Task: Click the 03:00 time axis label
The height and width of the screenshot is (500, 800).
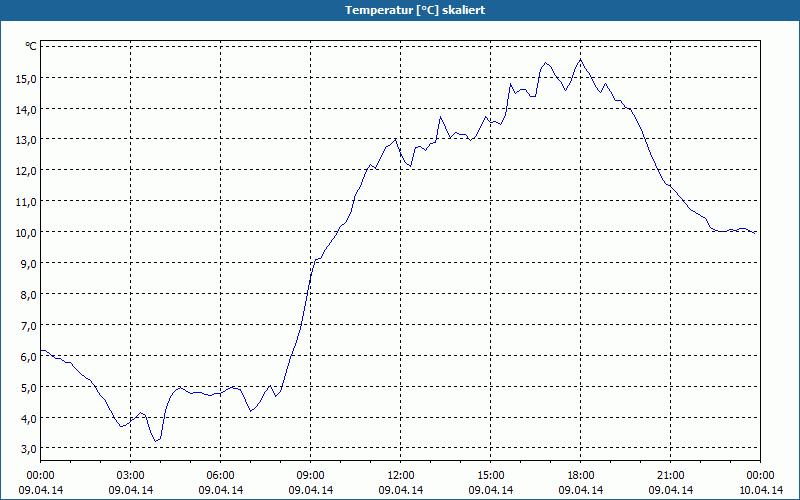Action: [x=131, y=476]
